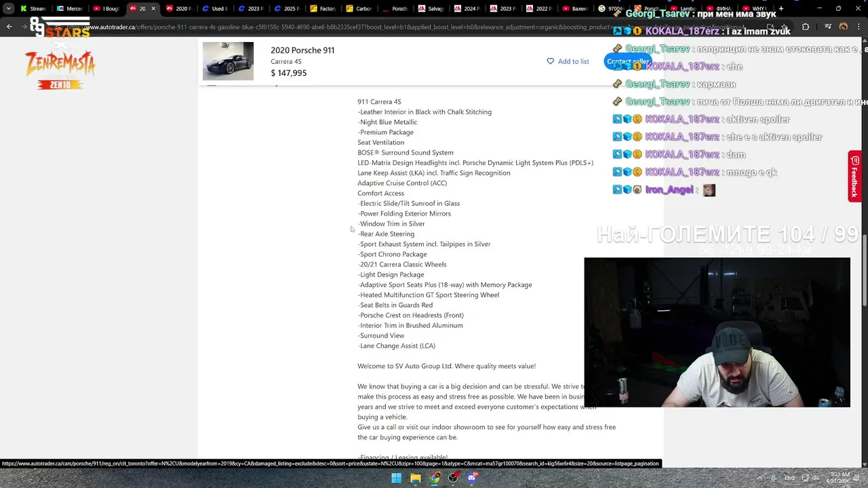
Task: Switch to the Merce tab
Action: [69, 9]
